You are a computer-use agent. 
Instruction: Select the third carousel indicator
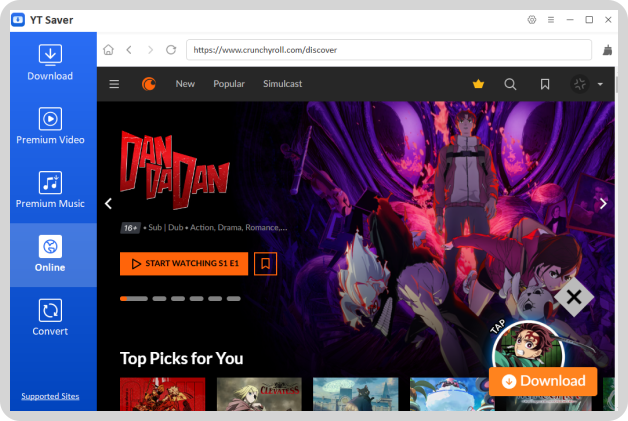[178, 298]
